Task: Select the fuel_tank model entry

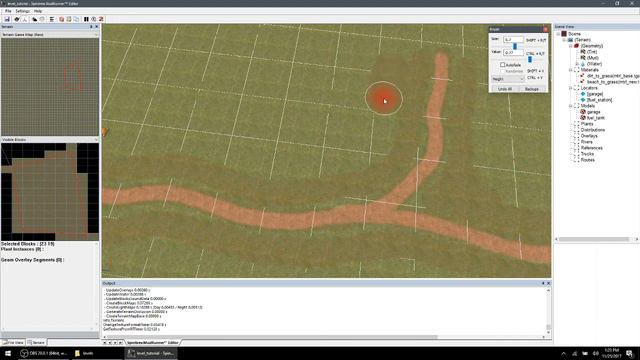Action: pos(596,118)
